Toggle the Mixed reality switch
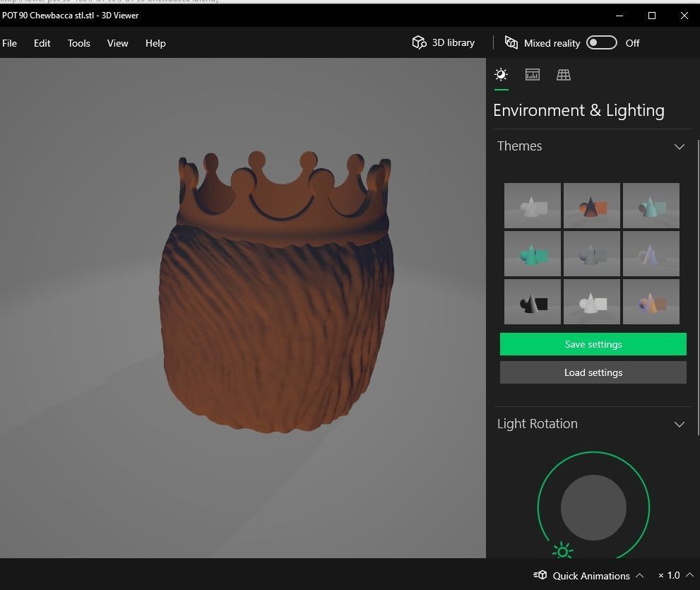 pos(601,42)
